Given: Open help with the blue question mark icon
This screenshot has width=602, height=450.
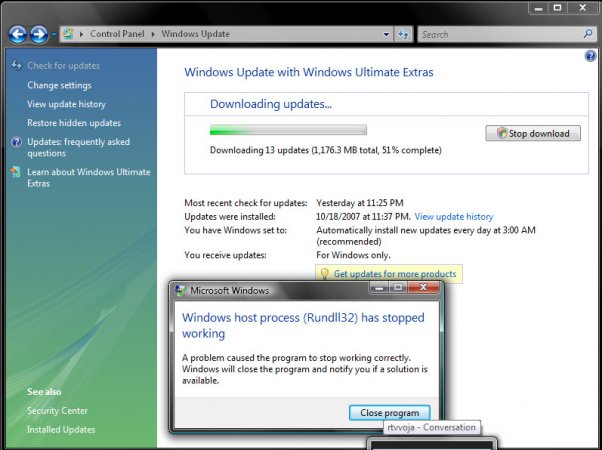Looking at the screenshot, I should pyautogui.click(x=590, y=56).
